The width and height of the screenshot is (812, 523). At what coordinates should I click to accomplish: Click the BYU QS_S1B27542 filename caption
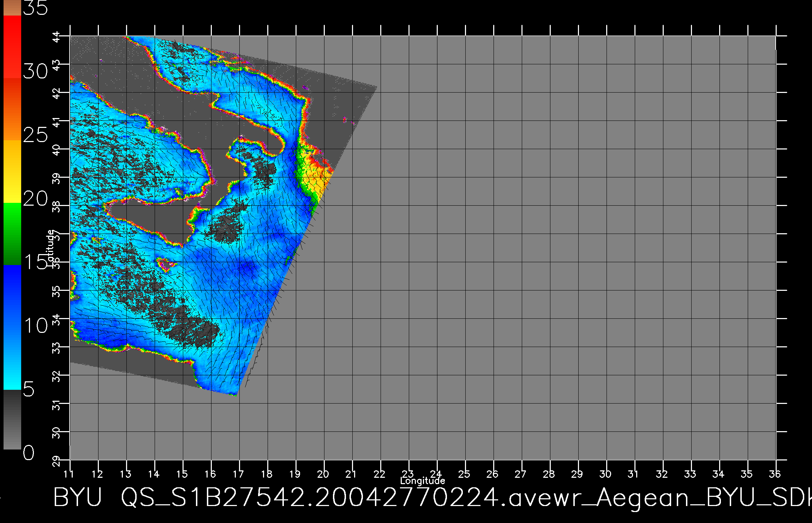coord(432,498)
